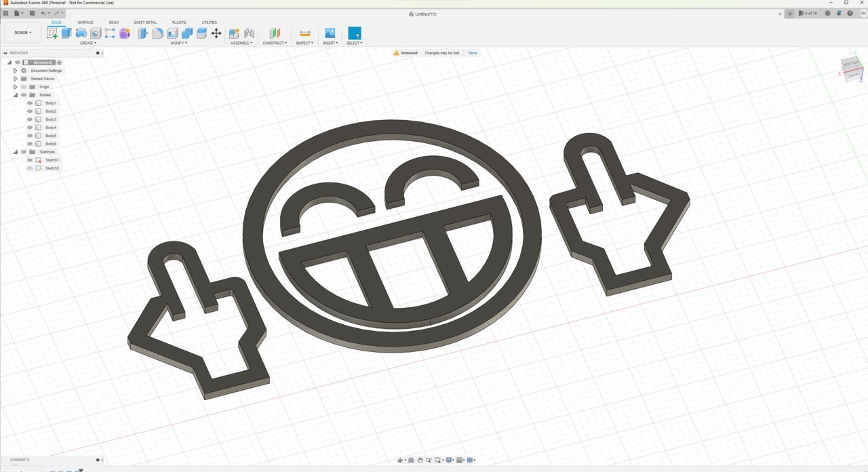Hide Body1 with its eye icon
The height and width of the screenshot is (472, 868).
click(30, 103)
